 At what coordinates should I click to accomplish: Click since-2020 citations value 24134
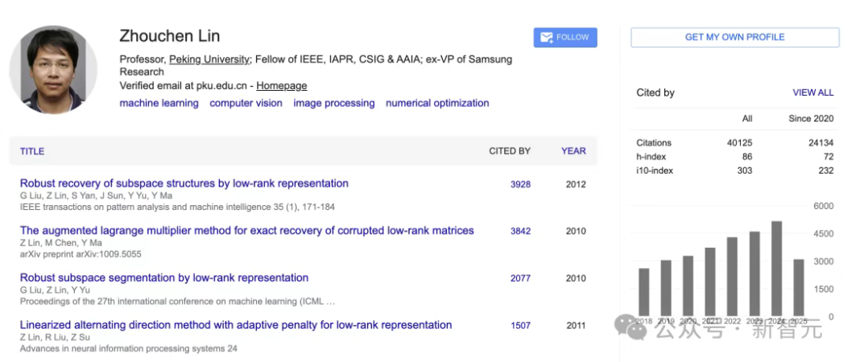tap(821, 142)
